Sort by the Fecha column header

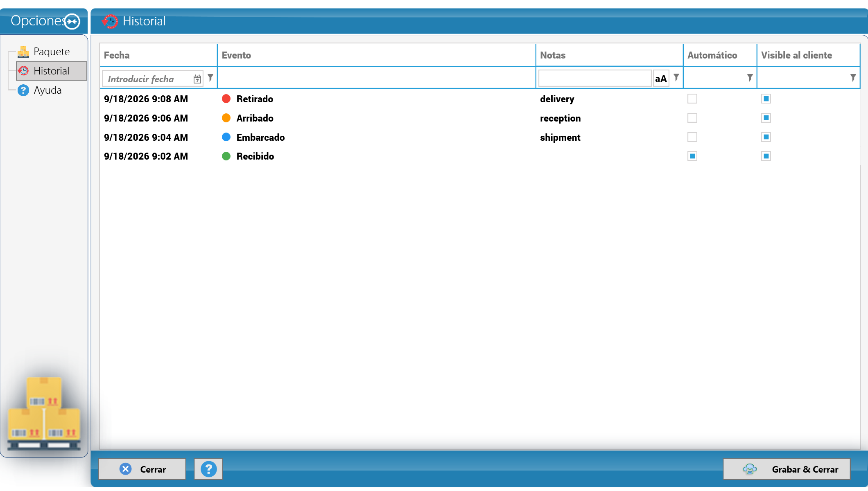click(x=158, y=55)
